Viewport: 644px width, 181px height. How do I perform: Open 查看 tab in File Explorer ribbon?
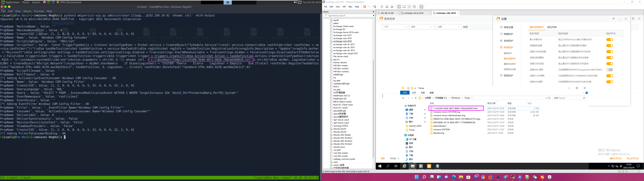point(432,93)
